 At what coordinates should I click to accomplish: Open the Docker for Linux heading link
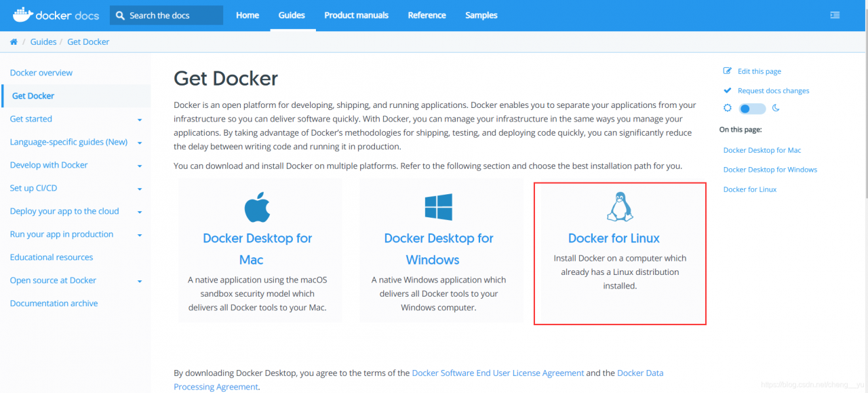coord(614,238)
